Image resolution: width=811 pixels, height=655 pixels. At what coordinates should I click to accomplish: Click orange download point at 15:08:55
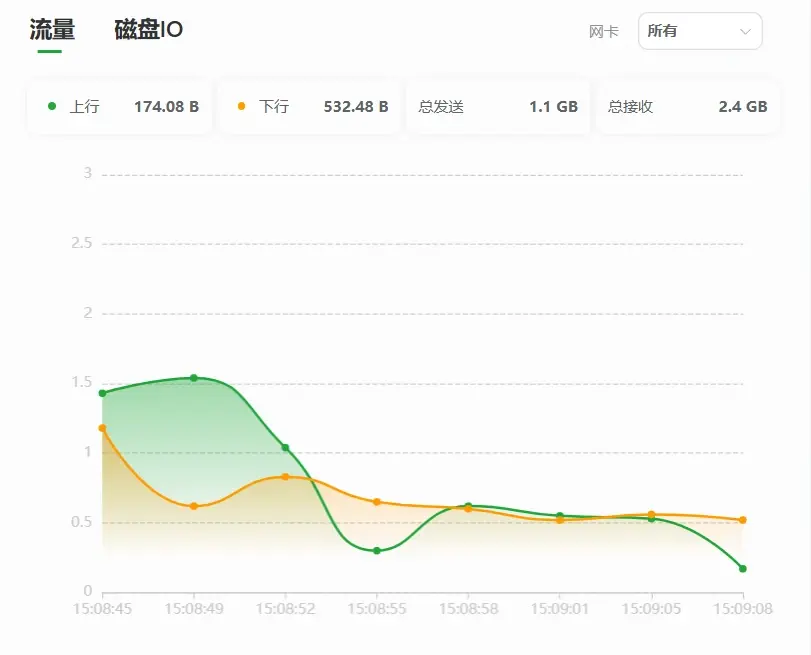(x=377, y=502)
